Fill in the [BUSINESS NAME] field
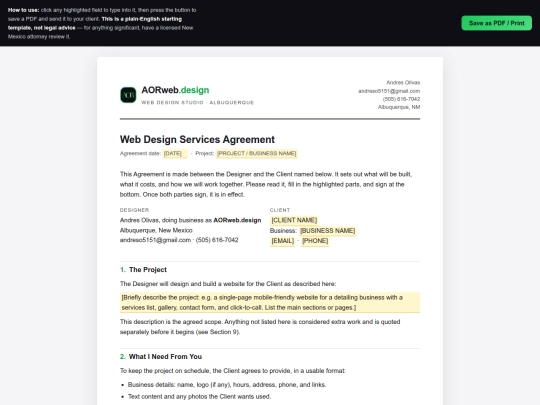540x405 pixels. (x=328, y=230)
